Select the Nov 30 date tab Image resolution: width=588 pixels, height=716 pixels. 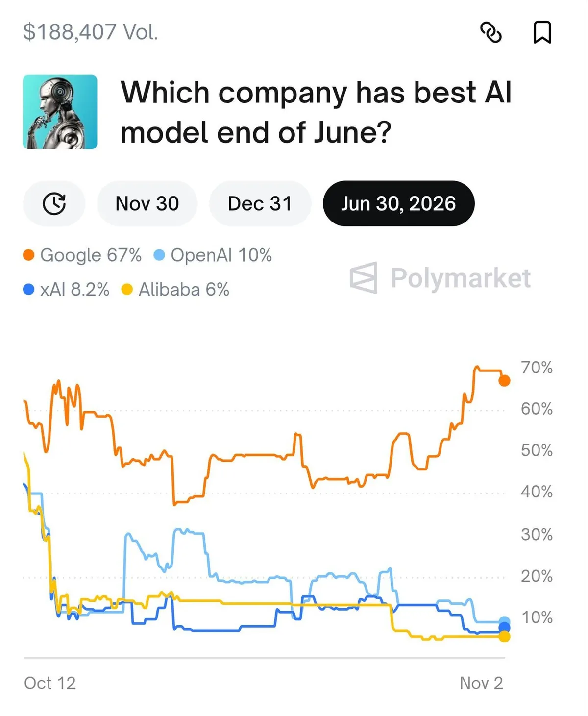(x=147, y=203)
